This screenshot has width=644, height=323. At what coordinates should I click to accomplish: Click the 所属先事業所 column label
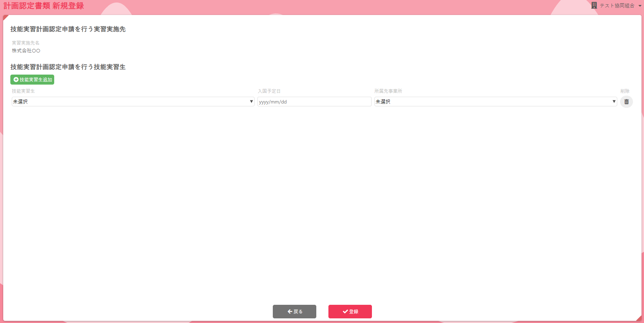coord(388,91)
